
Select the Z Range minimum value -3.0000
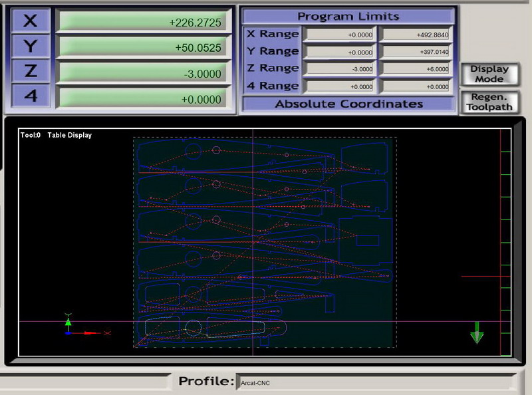(x=341, y=68)
